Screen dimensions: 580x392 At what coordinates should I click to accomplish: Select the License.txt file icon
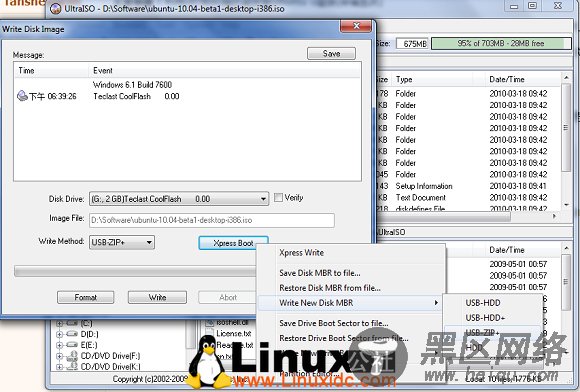coord(209,333)
